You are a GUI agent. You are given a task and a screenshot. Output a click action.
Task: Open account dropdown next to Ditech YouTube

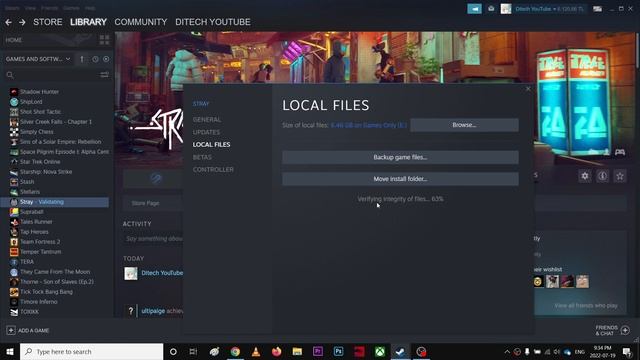click(x=554, y=9)
